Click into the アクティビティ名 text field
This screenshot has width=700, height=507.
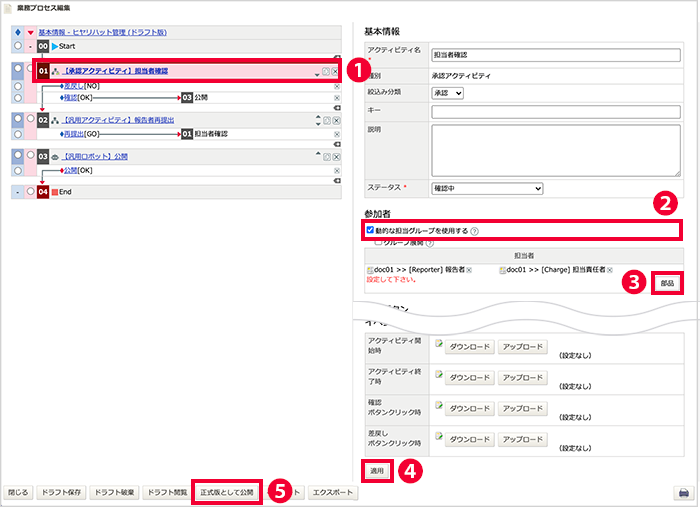point(556,55)
